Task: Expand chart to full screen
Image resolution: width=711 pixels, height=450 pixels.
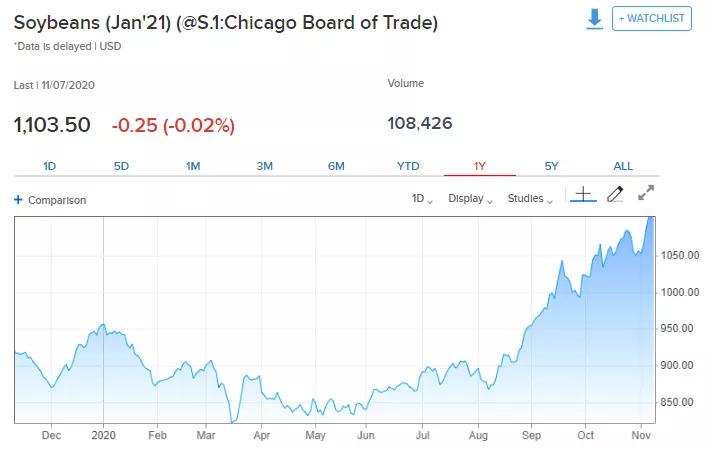Action: (646, 193)
